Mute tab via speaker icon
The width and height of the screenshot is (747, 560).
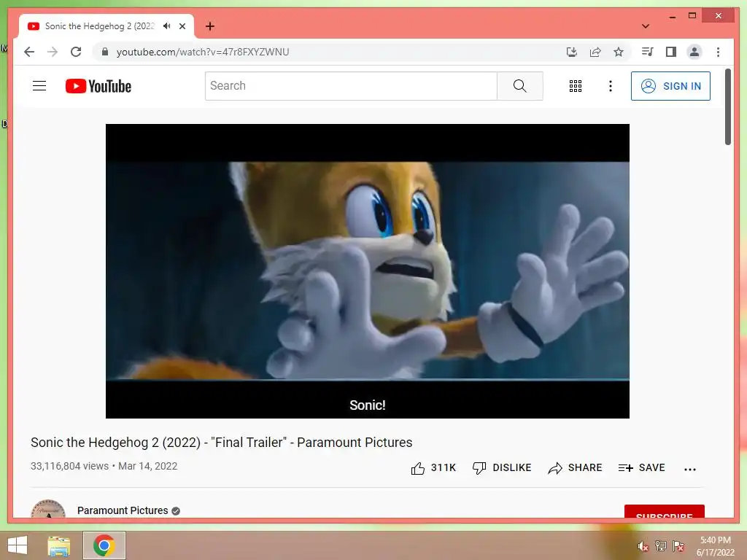coord(166,26)
